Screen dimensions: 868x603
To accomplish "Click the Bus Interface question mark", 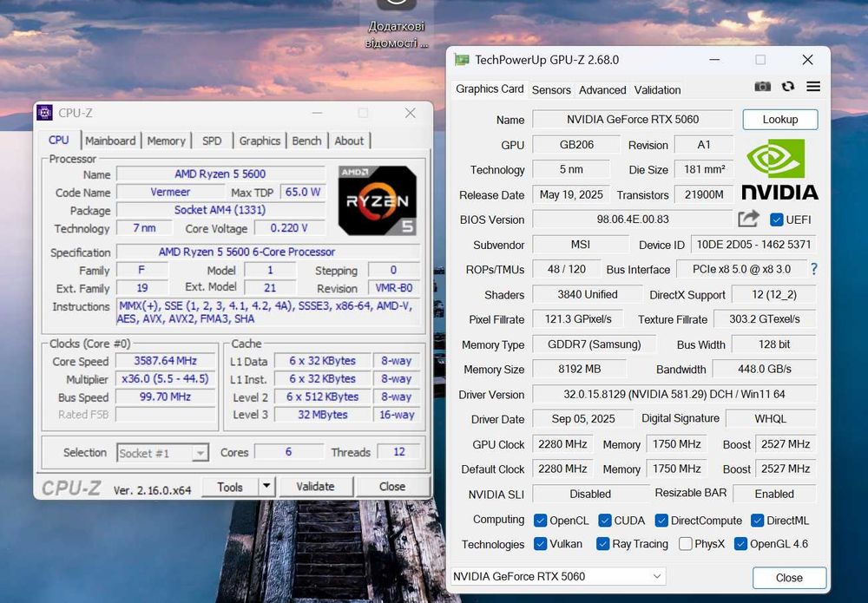I will coord(814,270).
